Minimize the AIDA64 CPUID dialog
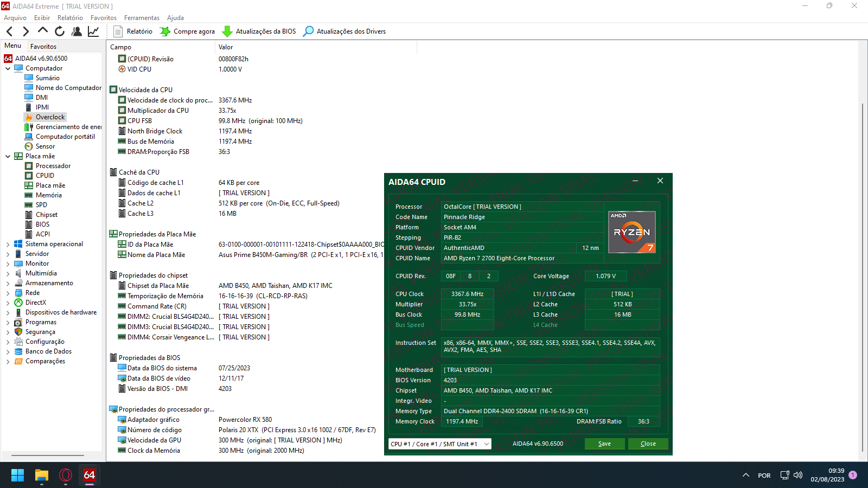 (x=635, y=181)
